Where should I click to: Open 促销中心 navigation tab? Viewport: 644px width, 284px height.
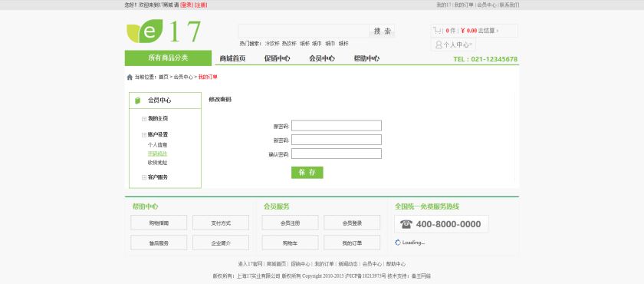click(278, 59)
